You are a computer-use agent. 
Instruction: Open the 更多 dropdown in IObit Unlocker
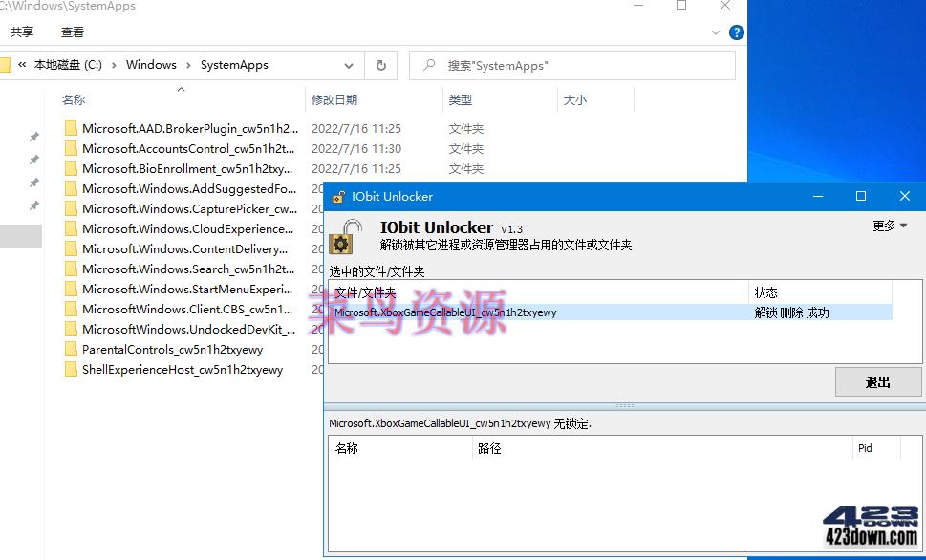tap(890, 226)
